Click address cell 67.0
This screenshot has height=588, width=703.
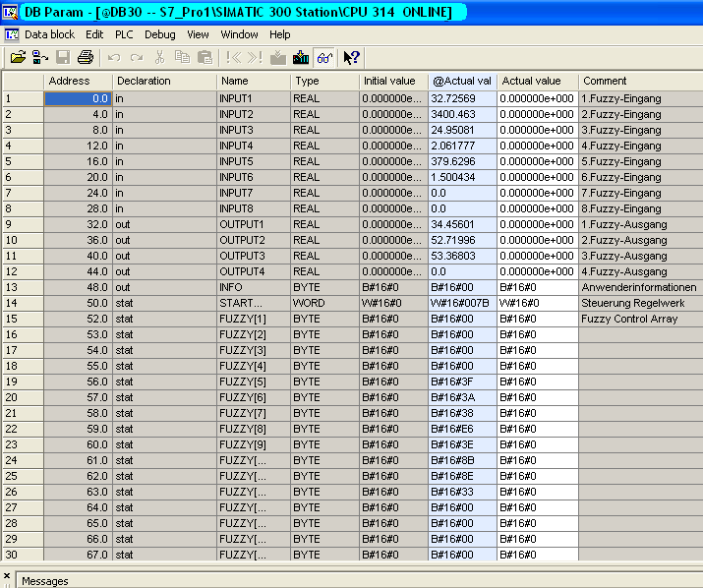tap(78, 555)
